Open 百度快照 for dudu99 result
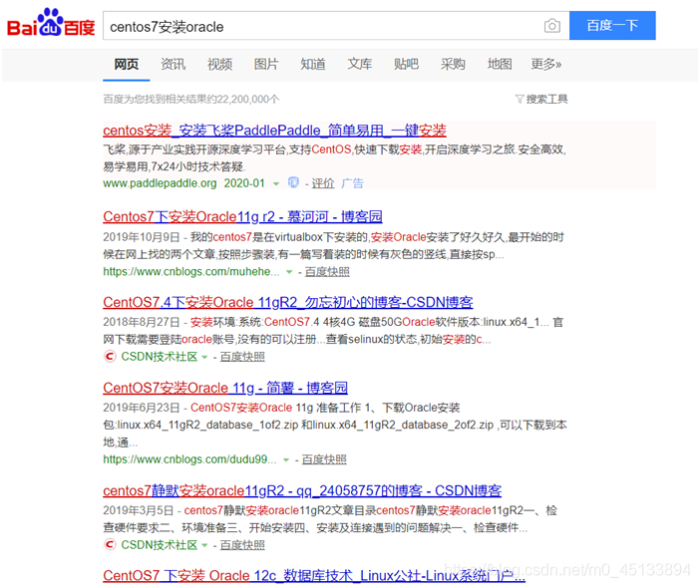The width and height of the screenshot is (700, 588). tap(324, 459)
